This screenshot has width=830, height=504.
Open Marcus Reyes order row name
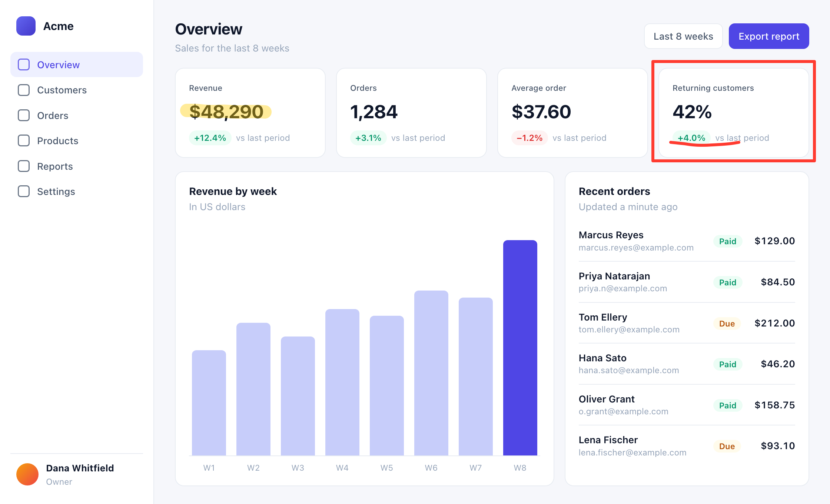(611, 235)
